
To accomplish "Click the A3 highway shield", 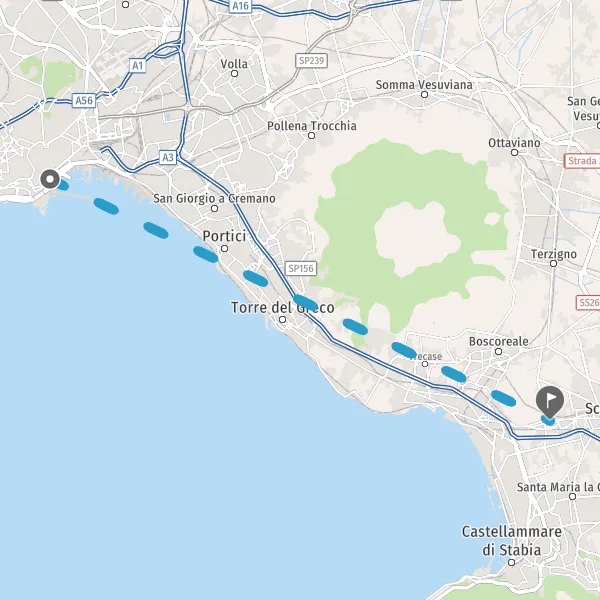I will [x=168, y=157].
